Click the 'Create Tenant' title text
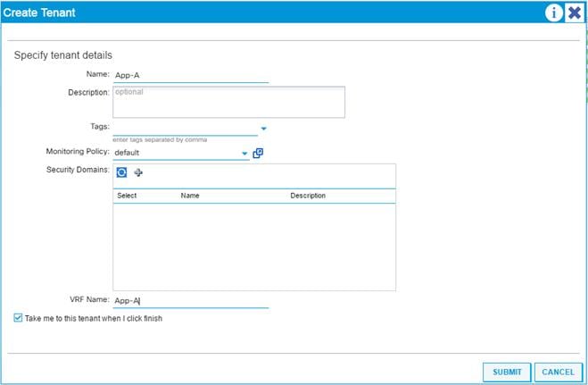This screenshot has height=385, width=588. pyautogui.click(x=39, y=13)
